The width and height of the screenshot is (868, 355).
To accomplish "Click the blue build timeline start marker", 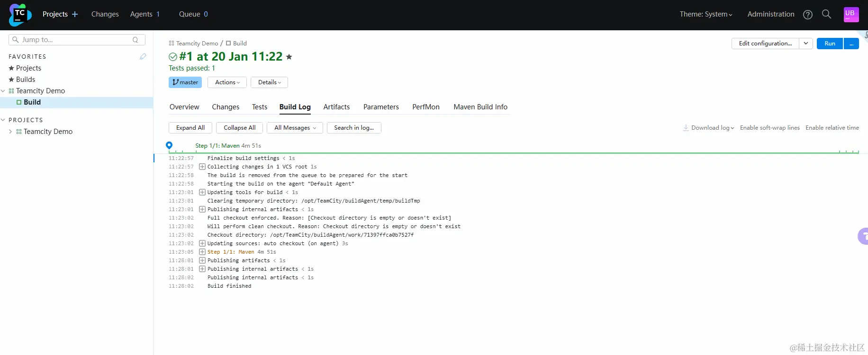I will (x=169, y=145).
